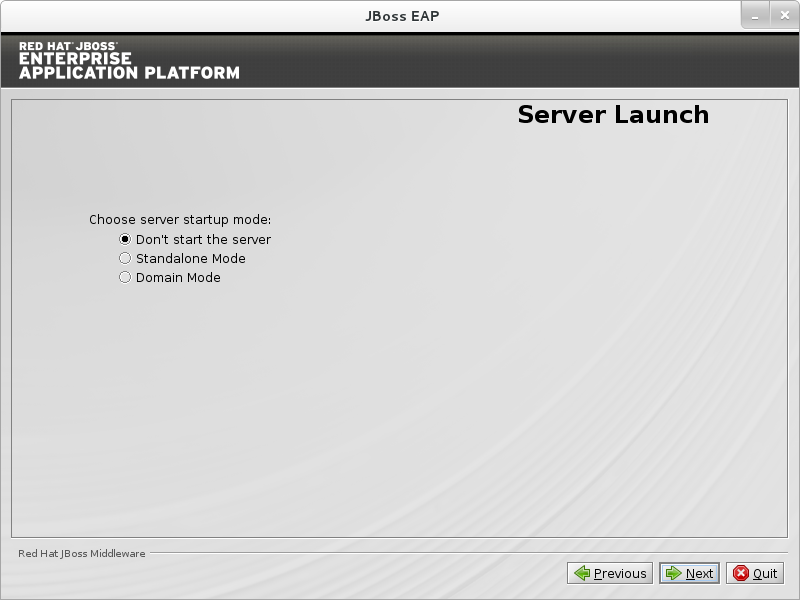
Task: Go back with the Previous button
Action: tap(619, 573)
